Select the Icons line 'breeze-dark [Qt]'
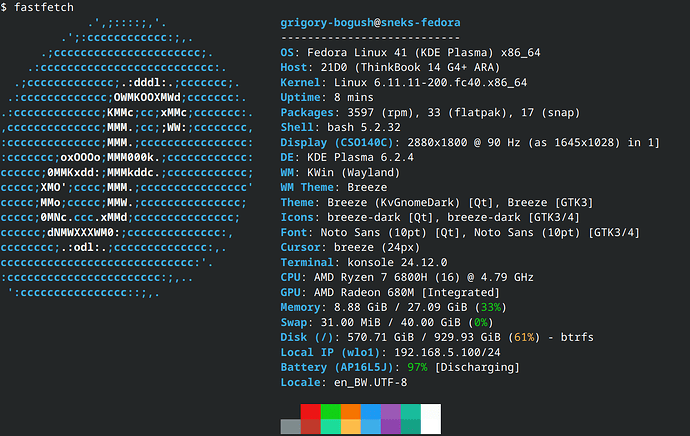This screenshot has width=690, height=436. click(381, 218)
